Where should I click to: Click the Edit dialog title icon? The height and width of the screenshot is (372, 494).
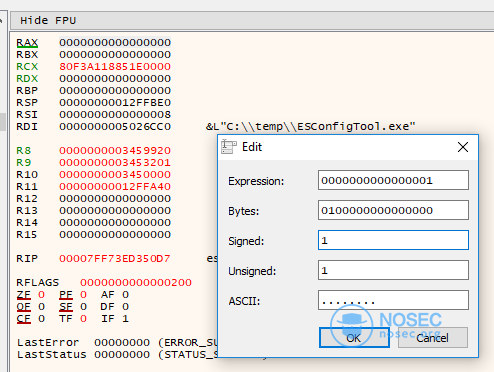click(x=229, y=147)
